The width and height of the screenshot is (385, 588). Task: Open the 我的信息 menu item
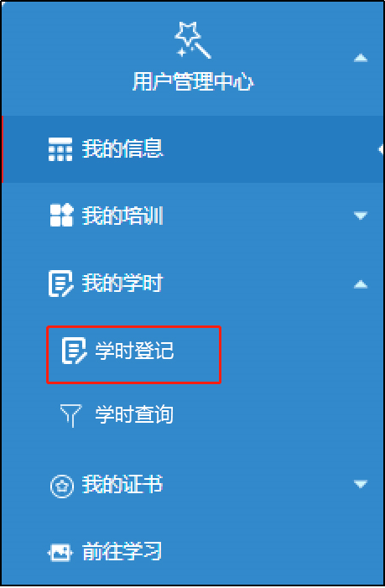(122, 148)
